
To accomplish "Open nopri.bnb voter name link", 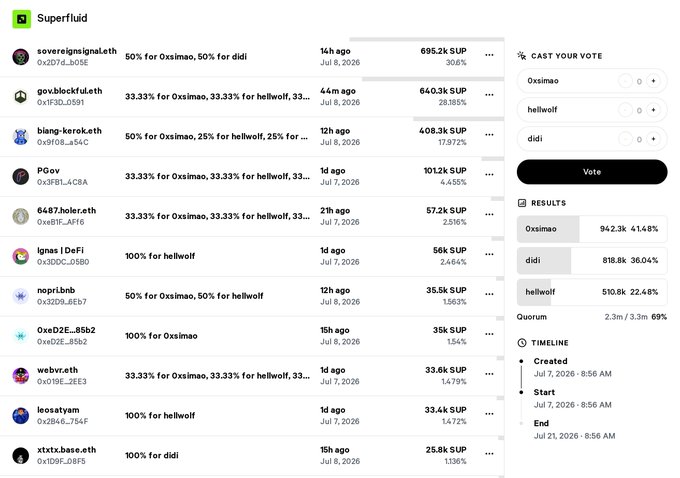I will click(56, 290).
